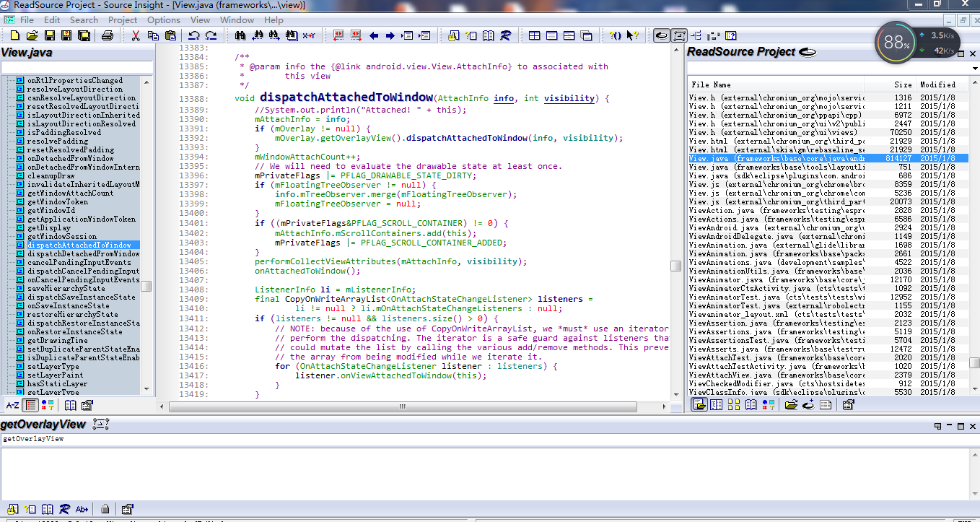
Task: Open the Window menu
Action: 237,20
